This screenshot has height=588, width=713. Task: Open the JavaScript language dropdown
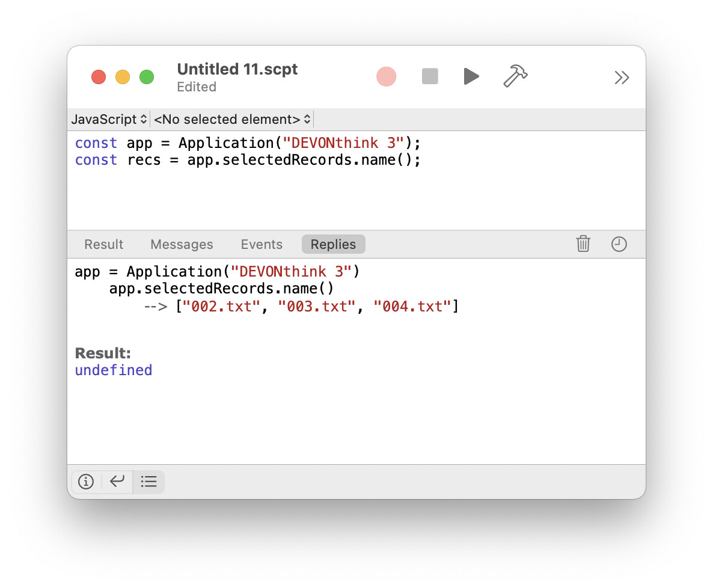(109, 119)
